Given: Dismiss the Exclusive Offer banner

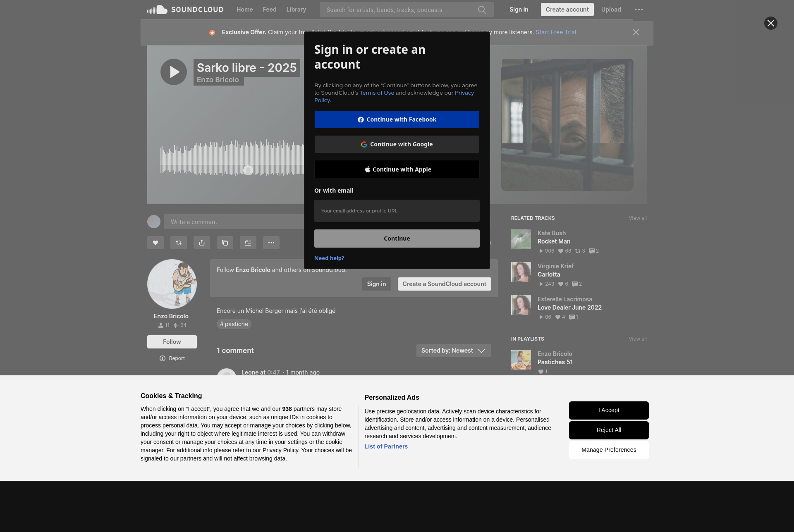Looking at the screenshot, I should [x=636, y=32].
